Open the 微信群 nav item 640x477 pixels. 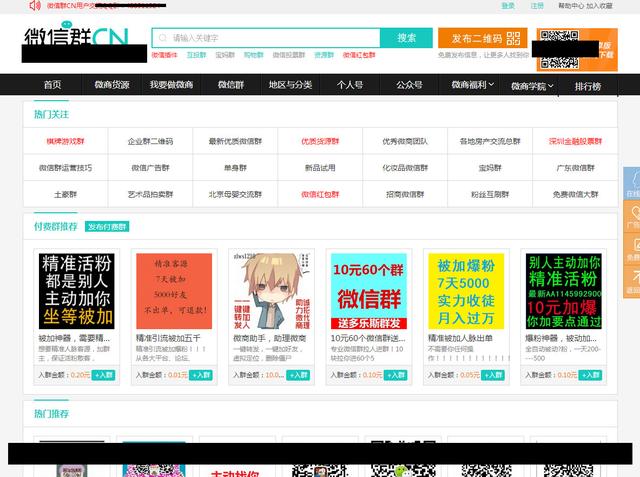[231, 84]
